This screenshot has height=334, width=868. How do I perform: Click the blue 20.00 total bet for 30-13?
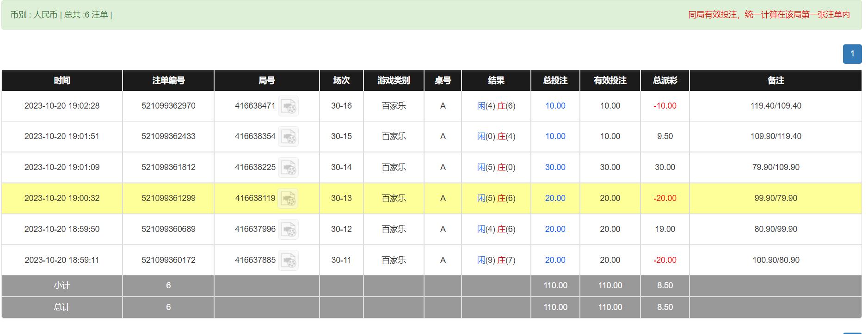(x=555, y=198)
